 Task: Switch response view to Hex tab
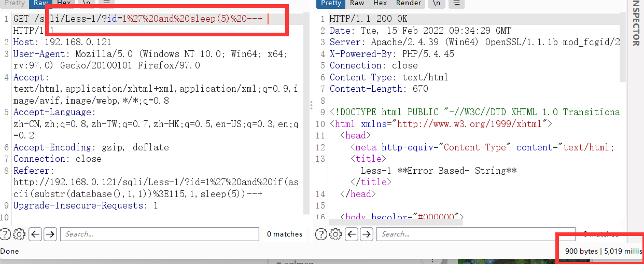[380, 3]
